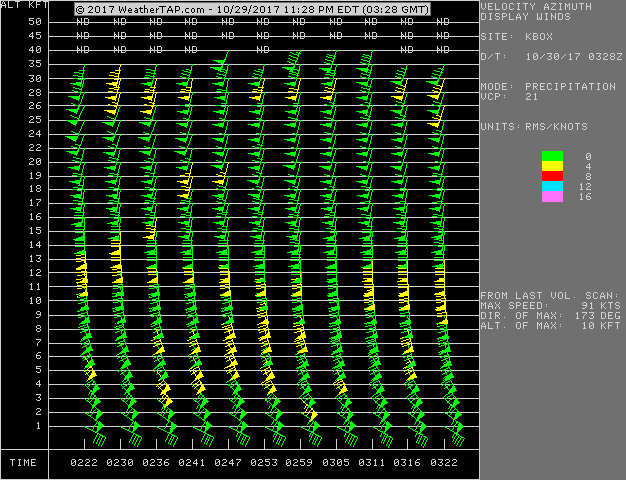Click the yellow wind barb at 12 kft, 0311
The height and width of the screenshot is (480, 626).
click(x=368, y=274)
